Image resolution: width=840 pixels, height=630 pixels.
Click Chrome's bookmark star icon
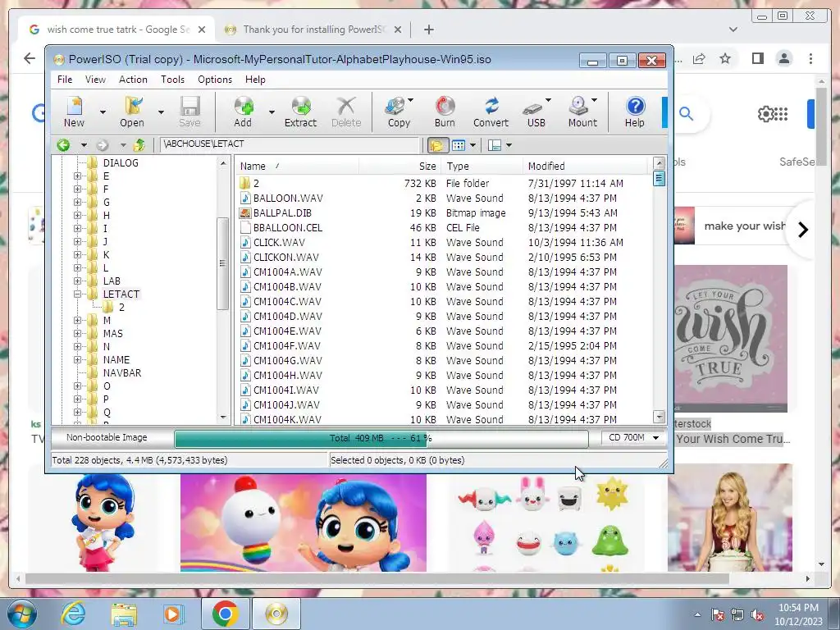pos(725,58)
